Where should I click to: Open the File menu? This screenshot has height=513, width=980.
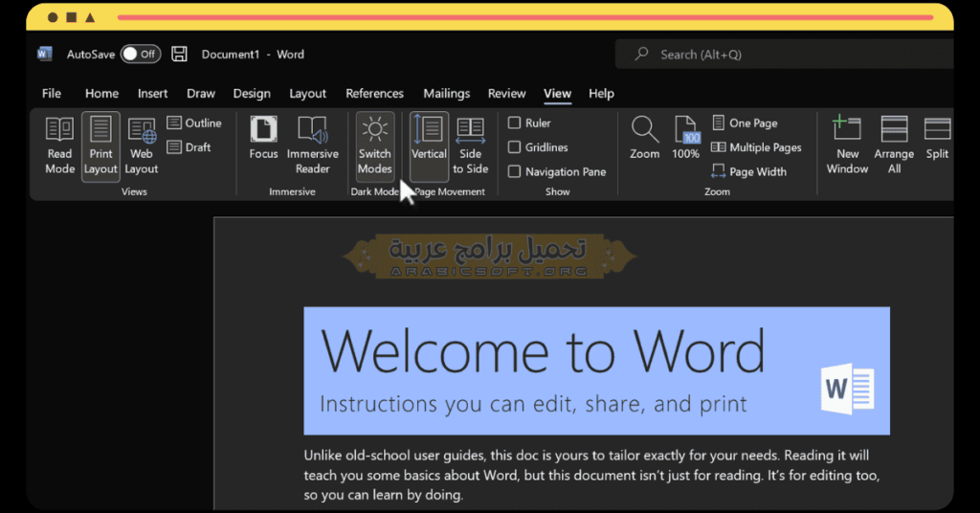[x=52, y=93]
